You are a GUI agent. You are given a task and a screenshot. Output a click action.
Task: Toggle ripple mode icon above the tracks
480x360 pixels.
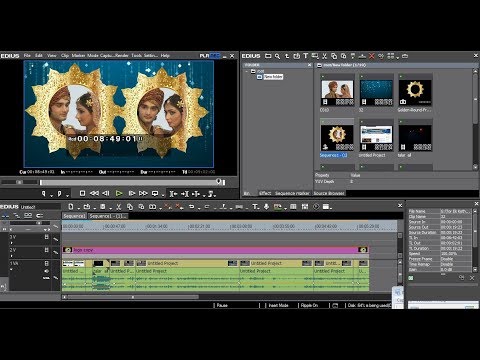pos(17,215)
